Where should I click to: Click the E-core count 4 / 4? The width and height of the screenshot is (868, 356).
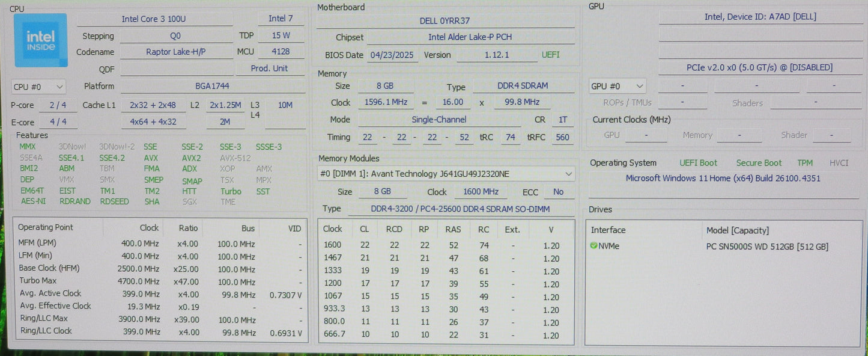58,122
